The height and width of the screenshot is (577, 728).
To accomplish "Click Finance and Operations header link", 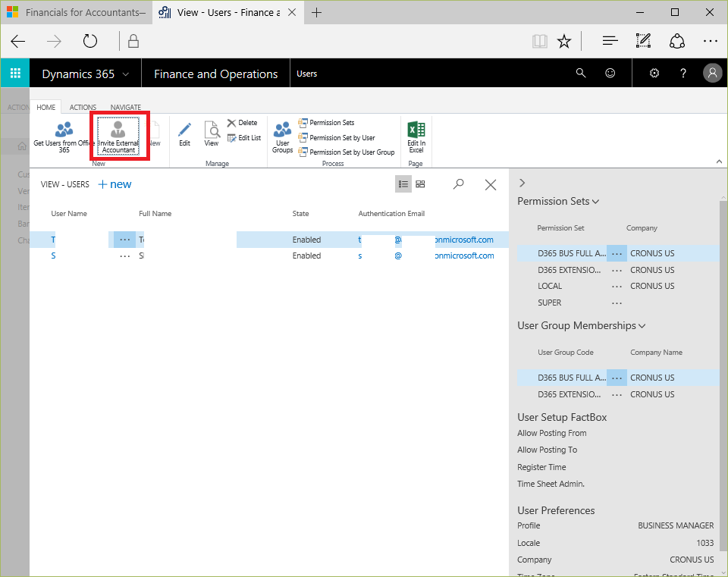I will (216, 74).
